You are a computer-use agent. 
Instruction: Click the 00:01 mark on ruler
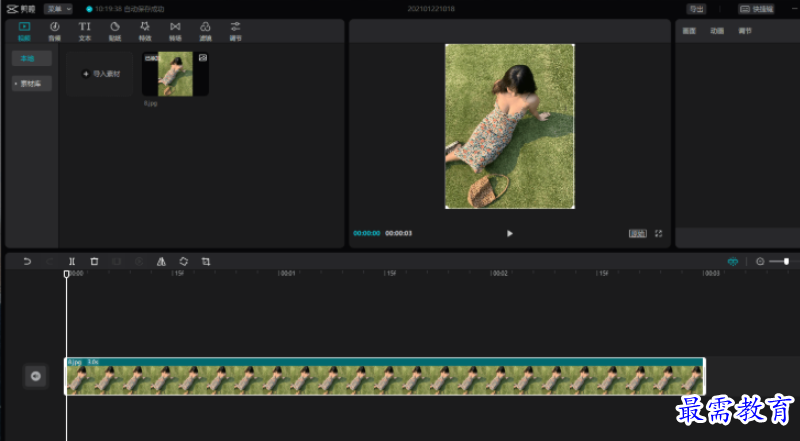(x=287, y=274)
